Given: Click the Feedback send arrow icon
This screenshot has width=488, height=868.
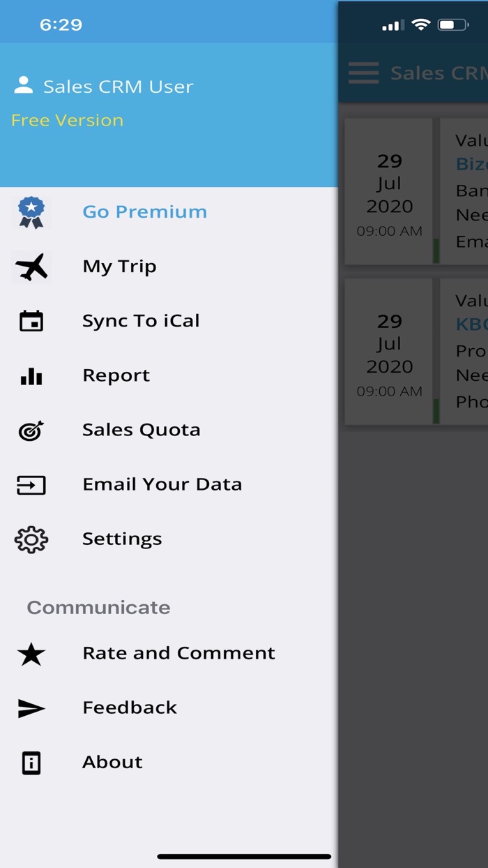Looking at the screenshot, I should pyautogui.click(x=29, y=708).
